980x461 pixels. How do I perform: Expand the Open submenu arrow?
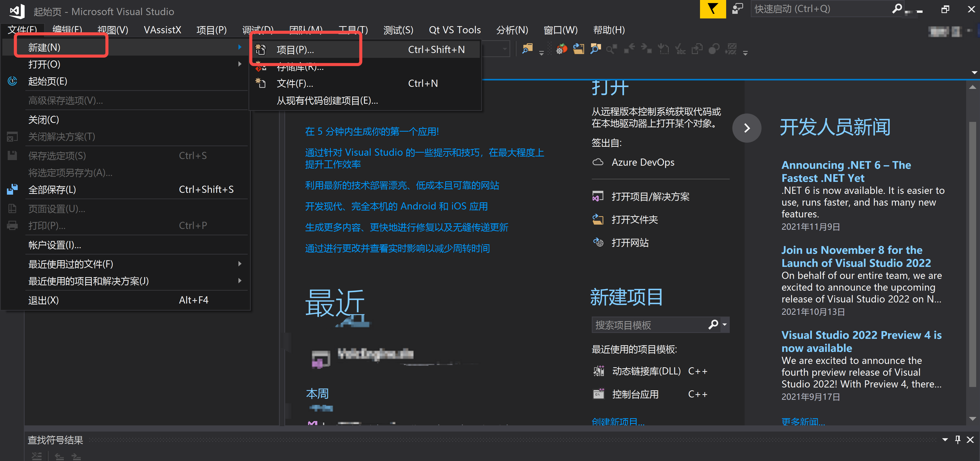pyautogui.click(x=240, y=64)
